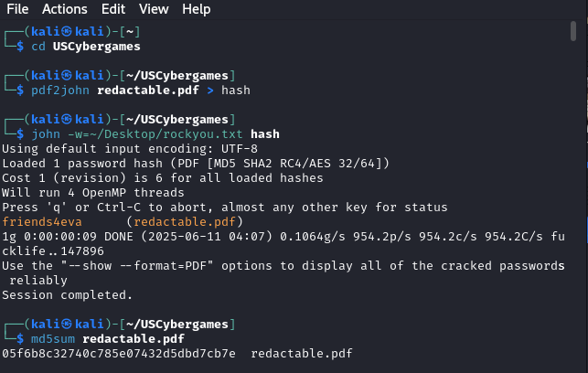This screenshot has height=373, width=588.
Task: Click the 'Session completed.' line
Action: coord(67,295)
